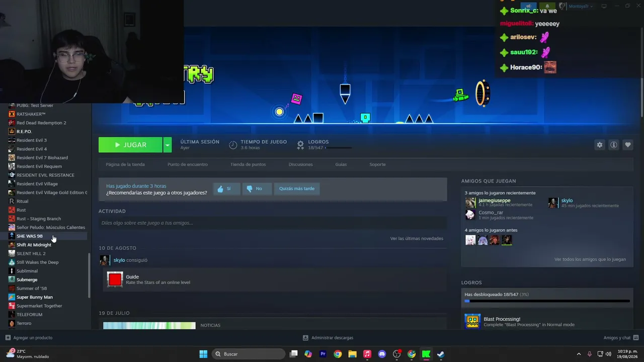The height and width of the screenshot is (362, 644).
Task: Show hidden system tray icons
Action: click(579, 354)
